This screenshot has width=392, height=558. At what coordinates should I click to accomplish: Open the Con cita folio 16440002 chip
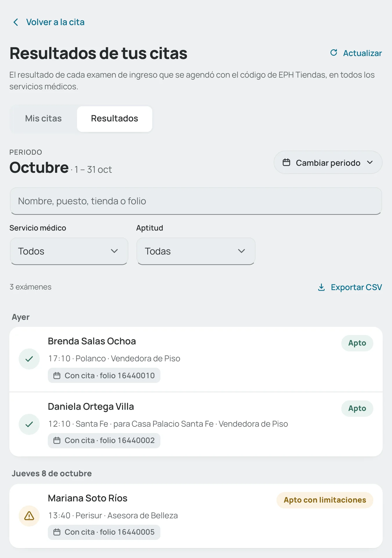[104, 440]
